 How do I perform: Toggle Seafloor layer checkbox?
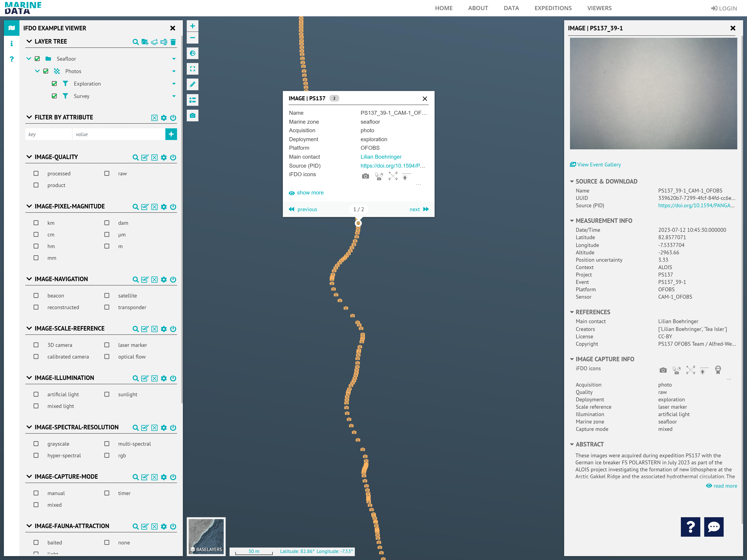(x=37, y=59)
